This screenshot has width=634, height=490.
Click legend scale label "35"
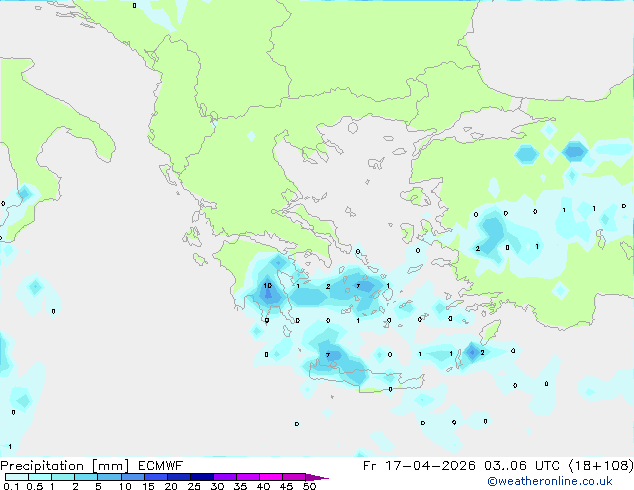coord(240,486)
